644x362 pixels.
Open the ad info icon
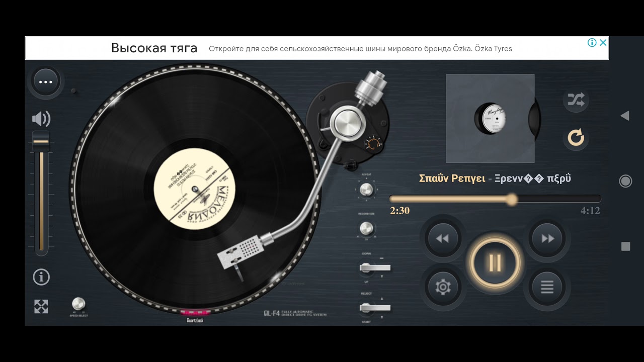(592, 43)
